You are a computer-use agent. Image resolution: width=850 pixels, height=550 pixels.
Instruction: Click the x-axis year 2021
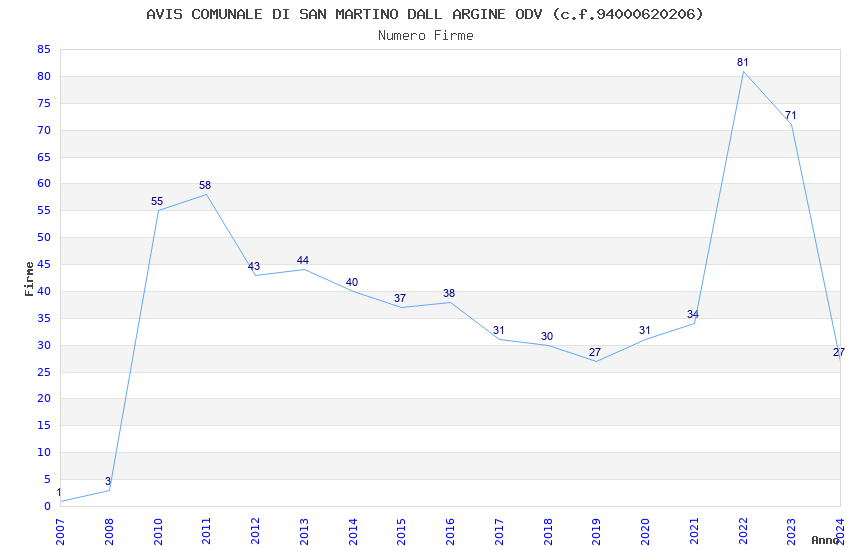(694, 532)
